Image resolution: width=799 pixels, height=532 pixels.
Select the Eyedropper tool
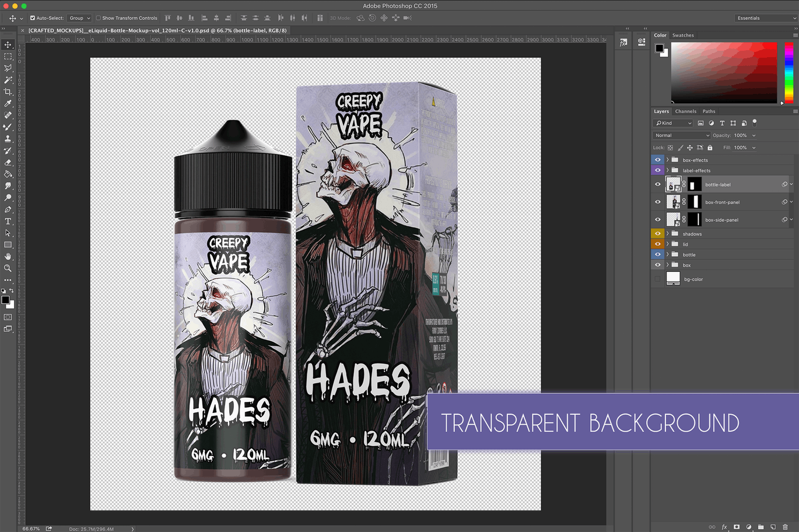coord(8,103)
